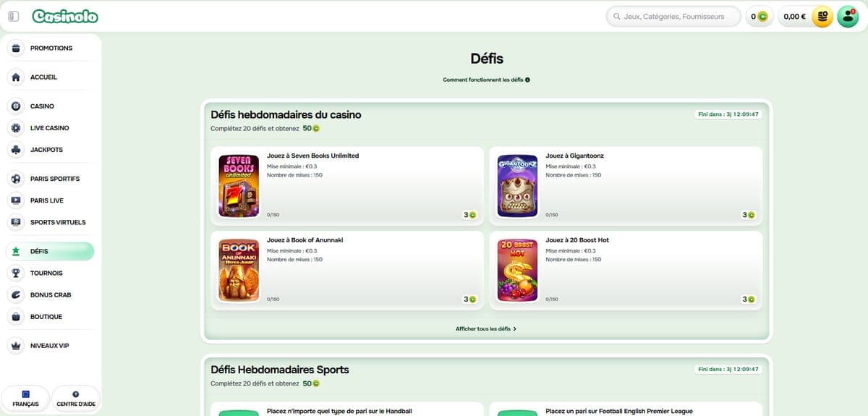The image size is (868, 416).
Task: Open Jackpots clover icon
Action: coord(16,150)
